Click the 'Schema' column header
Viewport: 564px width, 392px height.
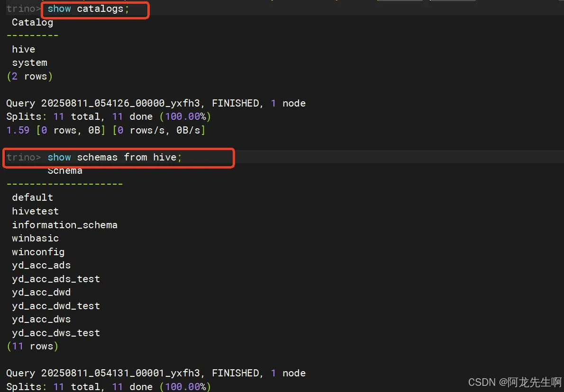(x=65, y=170)
